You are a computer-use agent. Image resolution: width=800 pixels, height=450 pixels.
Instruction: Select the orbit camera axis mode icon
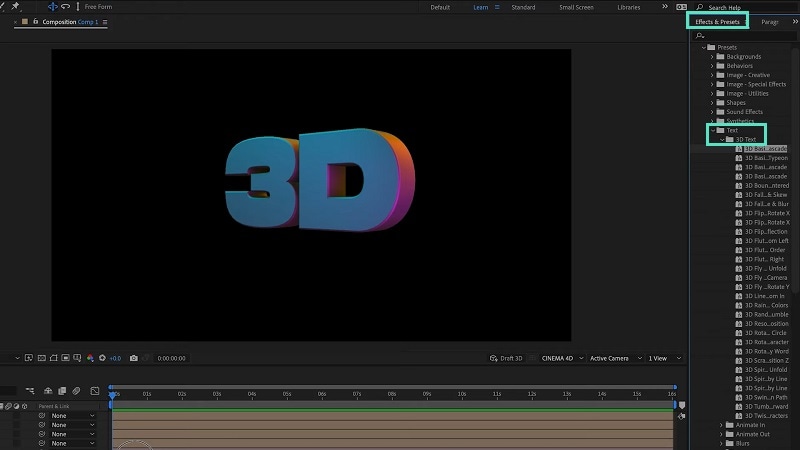[52, 7]
